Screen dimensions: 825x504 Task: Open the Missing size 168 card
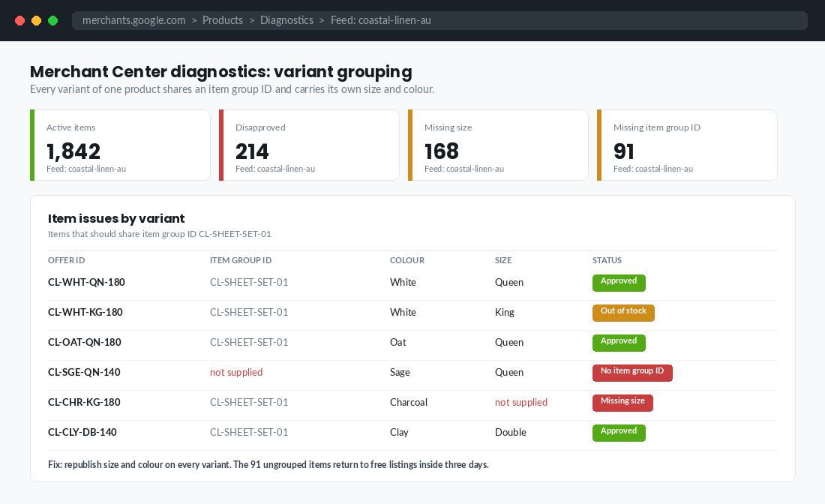pos(498,145)
